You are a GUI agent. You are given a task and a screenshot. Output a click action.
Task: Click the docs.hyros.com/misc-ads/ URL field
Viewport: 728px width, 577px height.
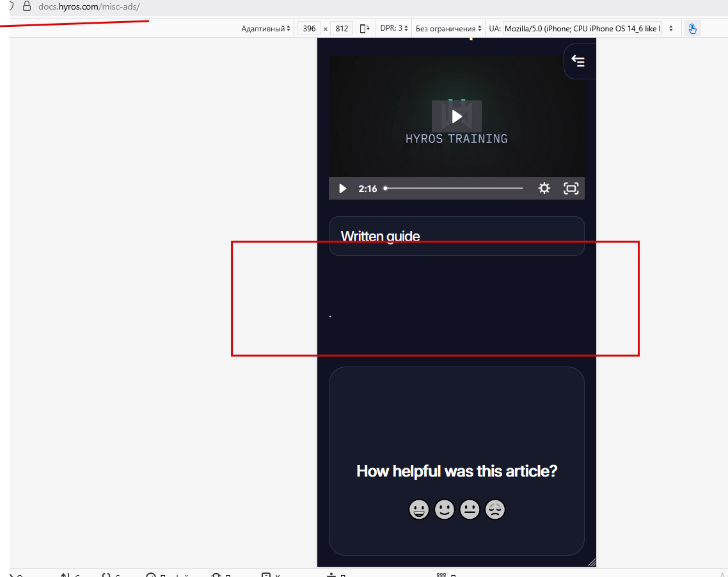click(x=89, y=7)
